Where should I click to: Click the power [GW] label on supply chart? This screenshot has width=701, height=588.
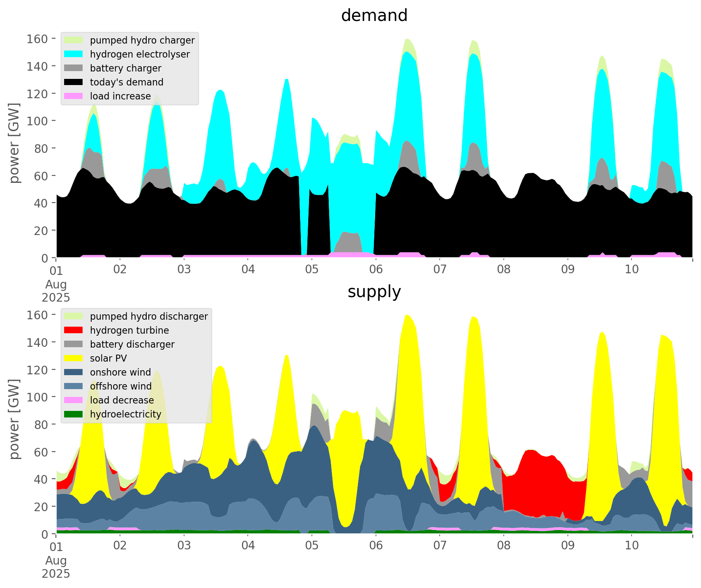pyautogui.click(x=14, y=419)
